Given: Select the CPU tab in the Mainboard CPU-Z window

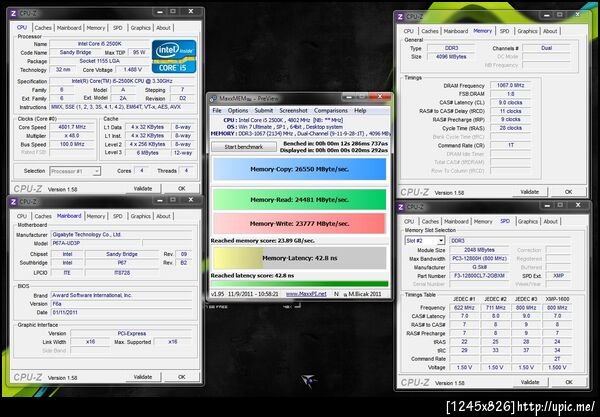Looking at the screenshot, I should (22, 216).
